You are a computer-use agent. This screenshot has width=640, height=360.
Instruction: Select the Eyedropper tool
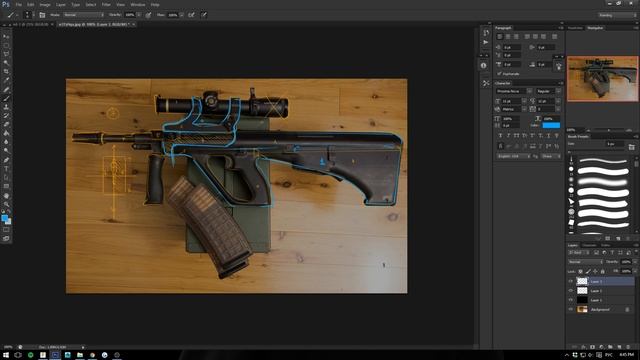[6, 80]
